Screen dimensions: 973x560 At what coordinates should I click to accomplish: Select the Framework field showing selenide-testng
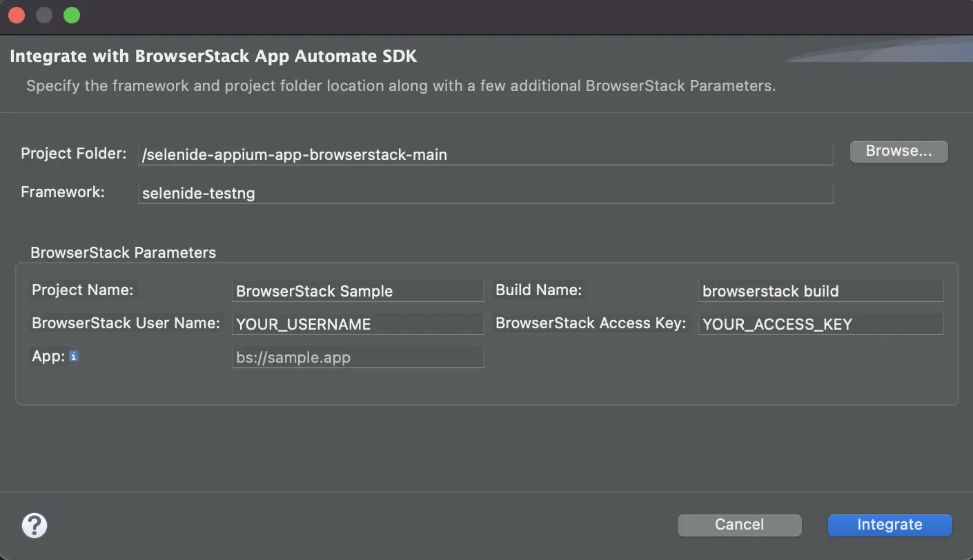click(x=485, y=193)
